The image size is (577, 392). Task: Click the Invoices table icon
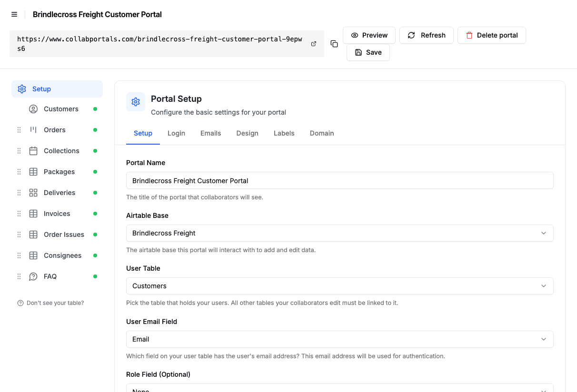33,214
